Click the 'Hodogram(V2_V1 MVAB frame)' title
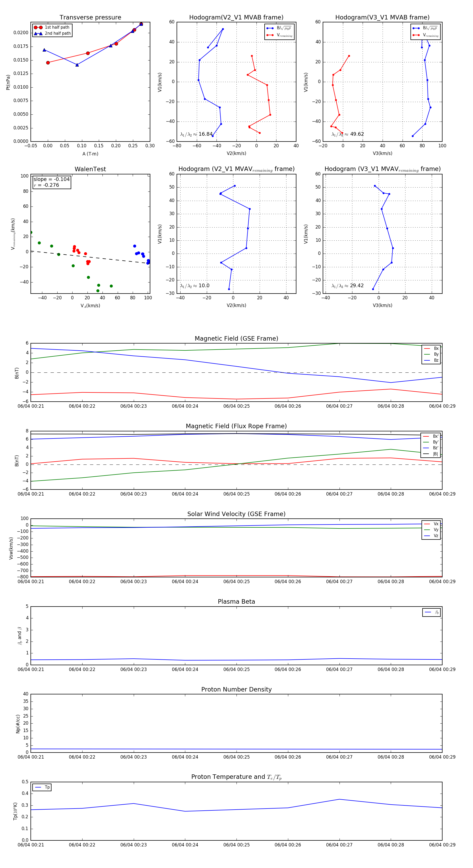The image size is (473, 868). (x=236, y=18)
